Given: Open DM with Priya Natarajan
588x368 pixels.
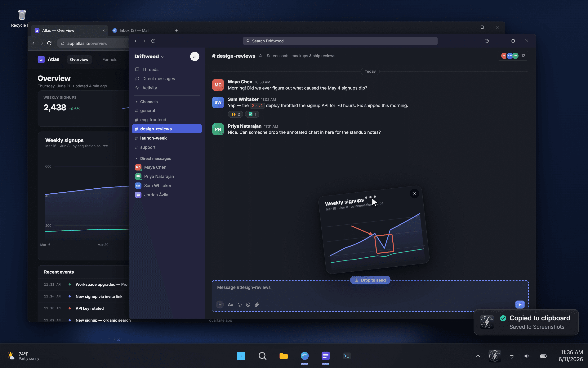Looking at the screenshot, I should click(167, 177).
